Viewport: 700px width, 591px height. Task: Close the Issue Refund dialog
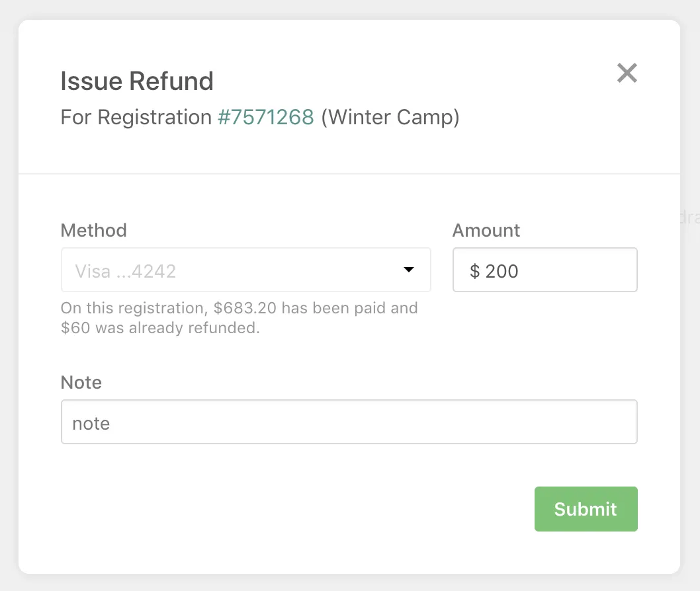pyautogui.click(x=627, y=73)
